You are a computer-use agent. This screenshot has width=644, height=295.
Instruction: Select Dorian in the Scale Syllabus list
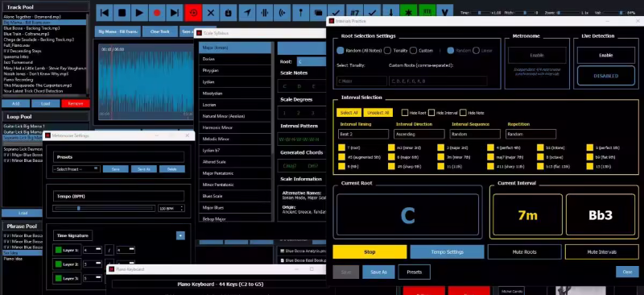click(x=235, y=59)
